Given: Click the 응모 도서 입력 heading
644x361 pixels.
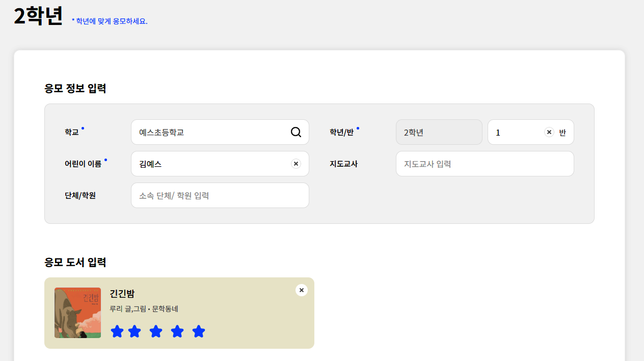Looking at the screenshot, I should (75, 263).
